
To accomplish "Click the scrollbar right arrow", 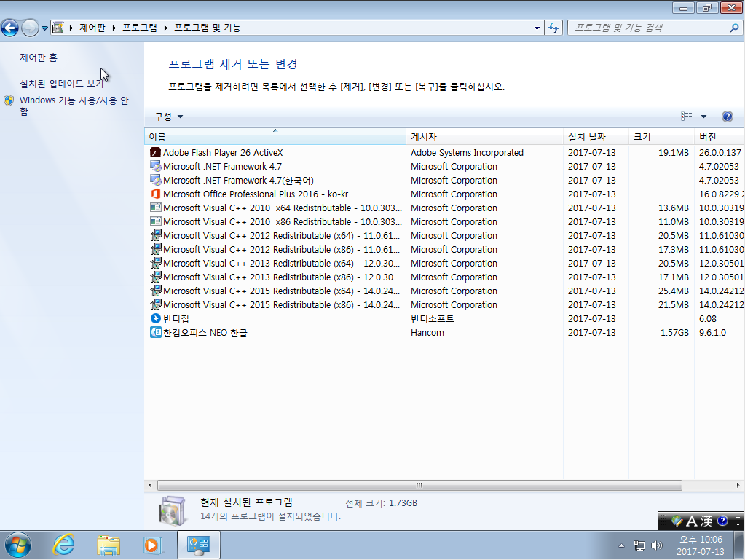I will [x=738, y=485].
